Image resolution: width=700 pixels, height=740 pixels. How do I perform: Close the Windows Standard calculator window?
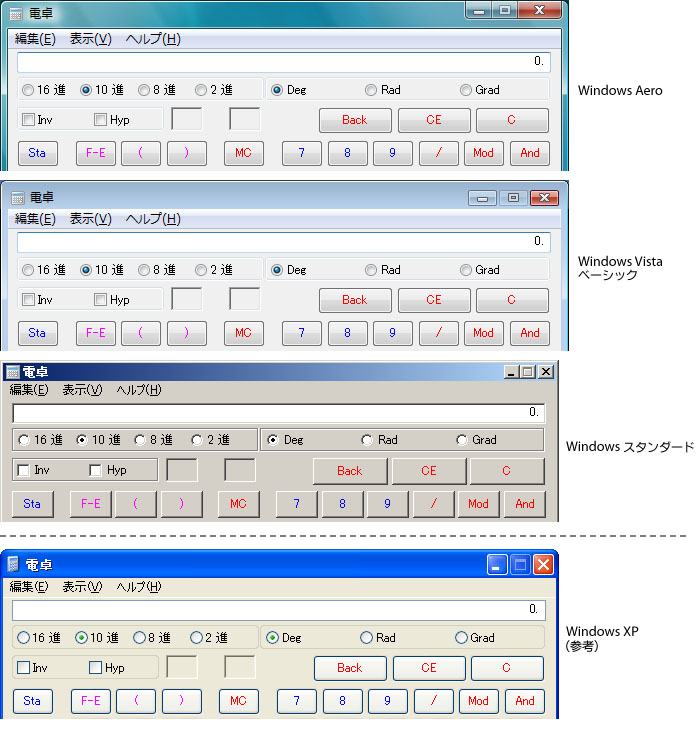[546, 372]
